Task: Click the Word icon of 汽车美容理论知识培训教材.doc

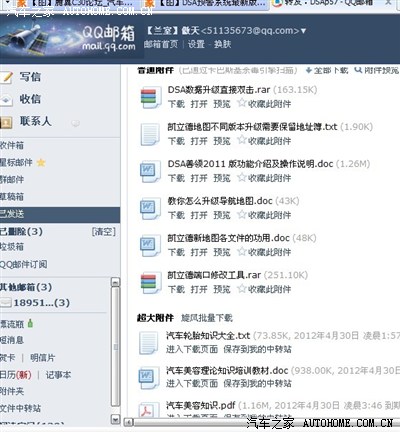Action: 148,378
